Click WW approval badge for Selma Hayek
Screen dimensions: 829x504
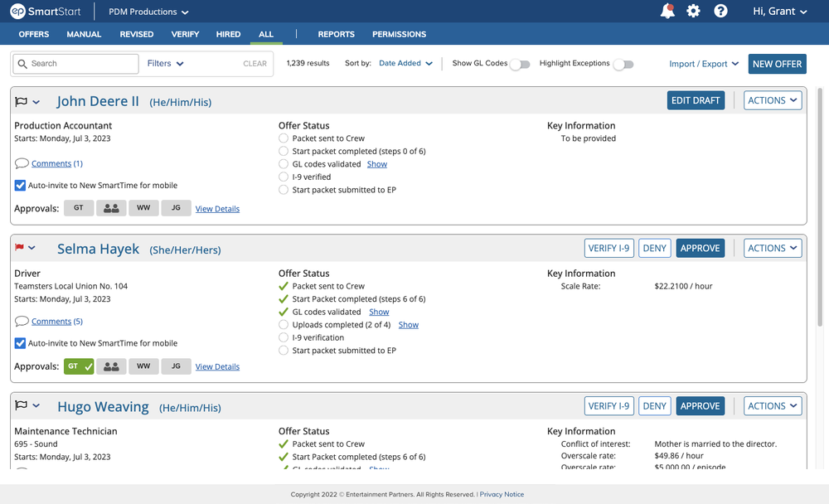pos(143,366)
